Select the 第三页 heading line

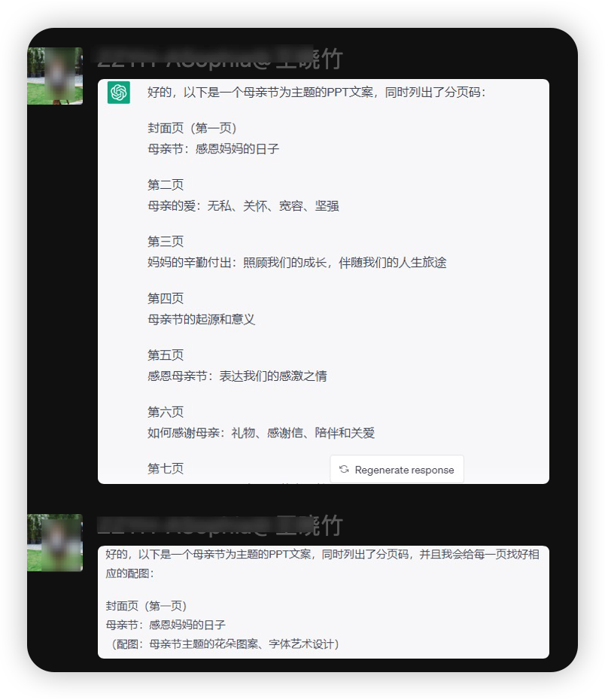[x=166, y=242]
